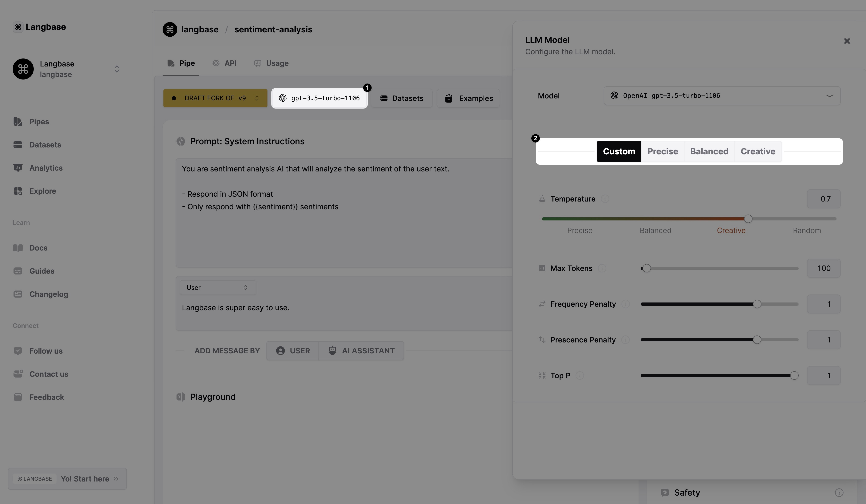Click the Examples button
Viewport: 866px width, 504px height.
click(x=468, y=98)
